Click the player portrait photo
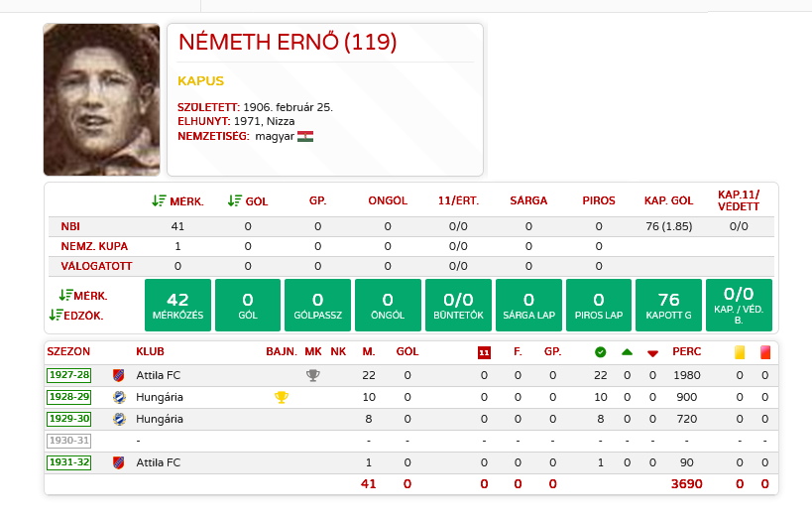This screenshot has width=812, height=520. coord(101,99)
